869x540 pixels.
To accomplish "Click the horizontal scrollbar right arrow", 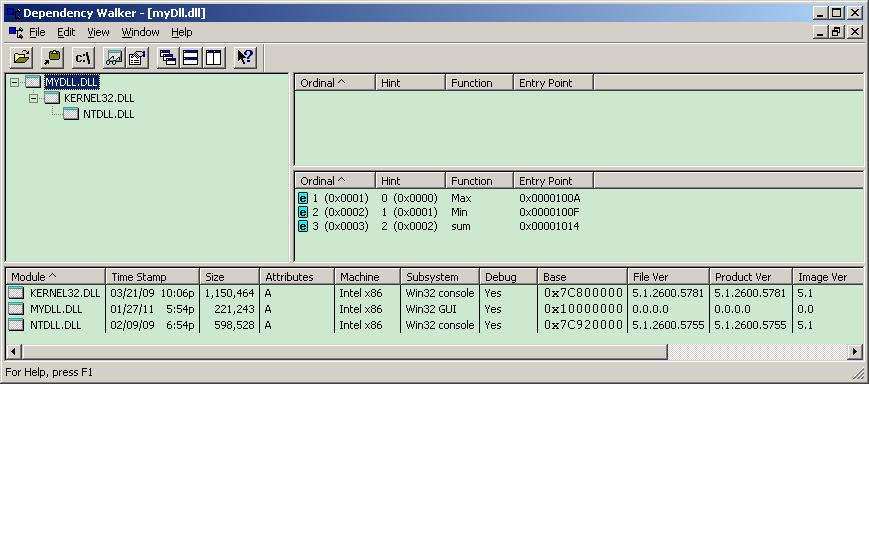I will coord(854,352).
